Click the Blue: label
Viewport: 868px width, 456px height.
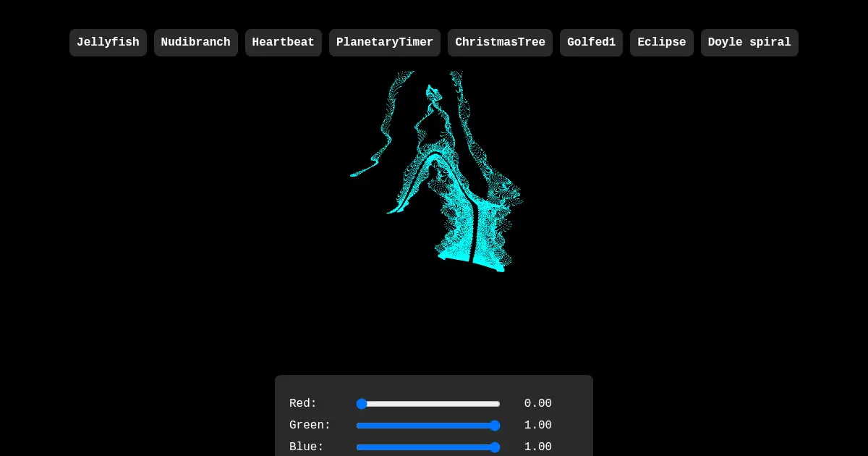307,447
